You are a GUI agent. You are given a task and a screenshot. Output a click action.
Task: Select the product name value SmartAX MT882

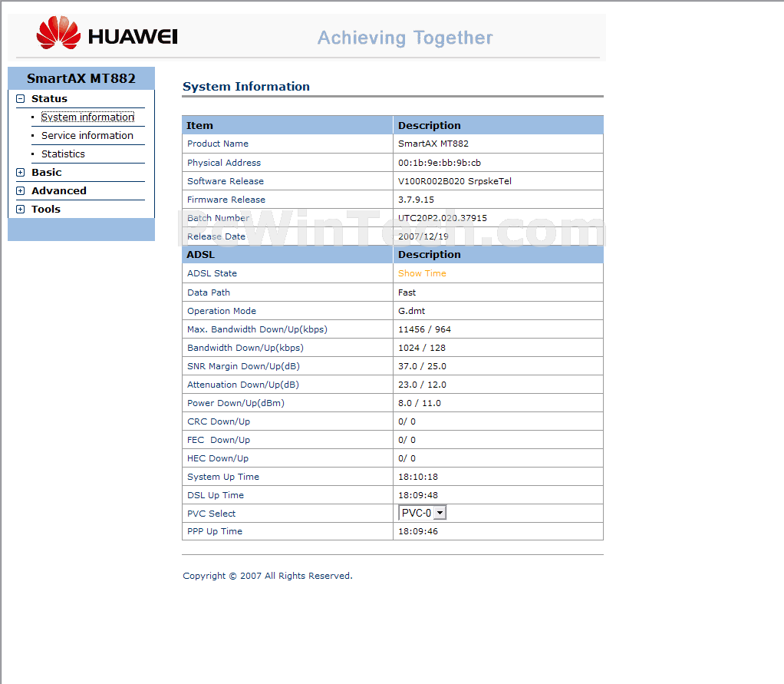[433, 144]
